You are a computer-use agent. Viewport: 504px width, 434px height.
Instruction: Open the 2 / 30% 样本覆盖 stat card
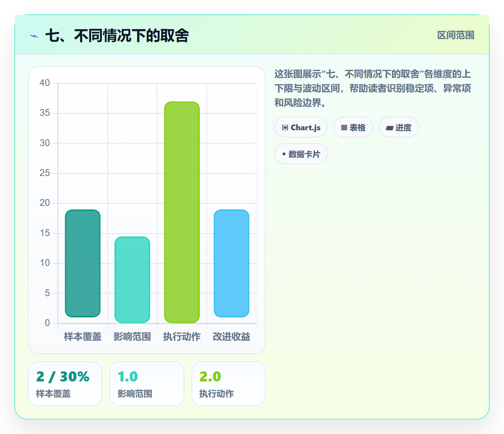click(x=65, y=384)
